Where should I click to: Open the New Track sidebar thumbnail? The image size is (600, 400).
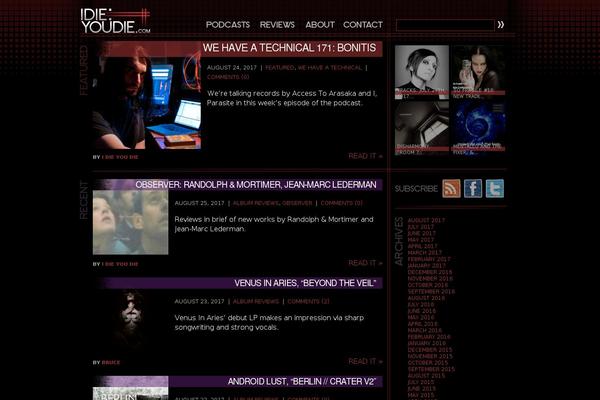(x=478, y=72)
